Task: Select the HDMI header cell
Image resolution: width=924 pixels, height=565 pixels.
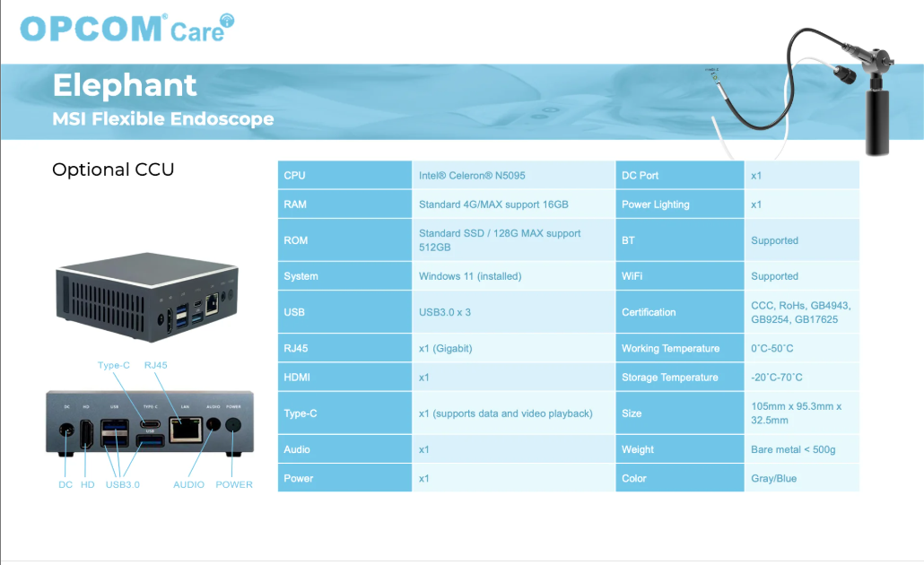Action: [344, 377]
